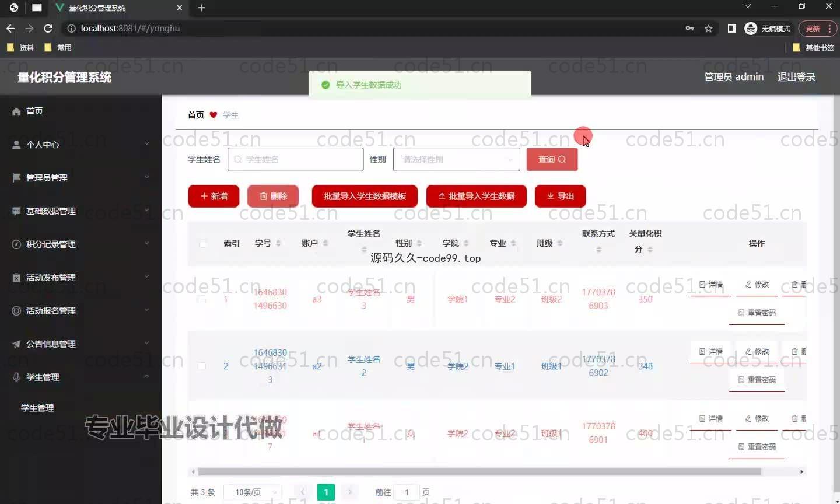Focus the 学生姓名 search field

(x=295, y=159)
